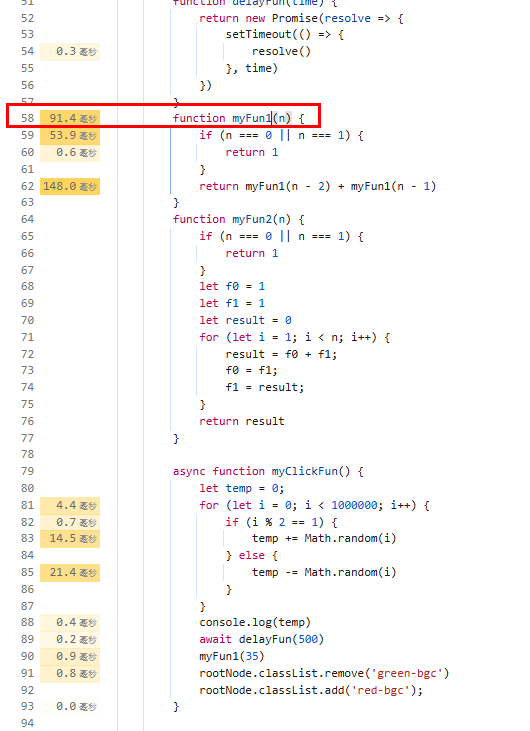Click line number 58 in the gutter
Image resolution: width=530 pixels, height=731 pixels.
[28, 118]
